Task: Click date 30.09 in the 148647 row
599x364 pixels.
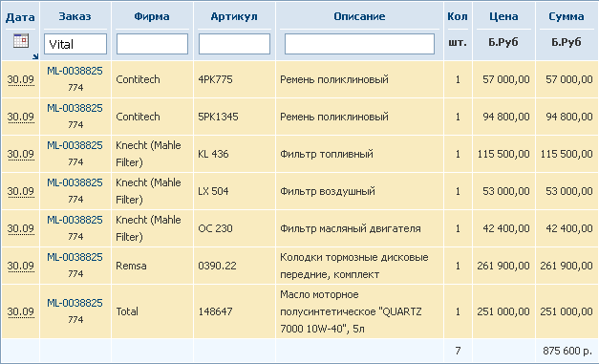Action: pyautogui.click(x=21, y=311)
